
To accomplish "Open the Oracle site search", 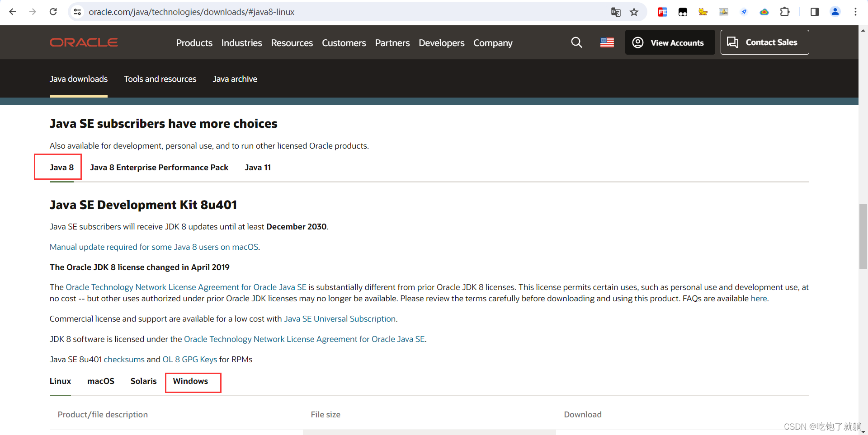I will click(576, 42).
